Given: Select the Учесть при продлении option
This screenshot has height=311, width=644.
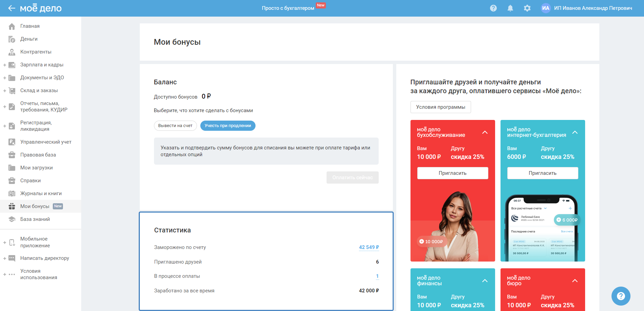Looking at the screenshot, I should (228, 126).
